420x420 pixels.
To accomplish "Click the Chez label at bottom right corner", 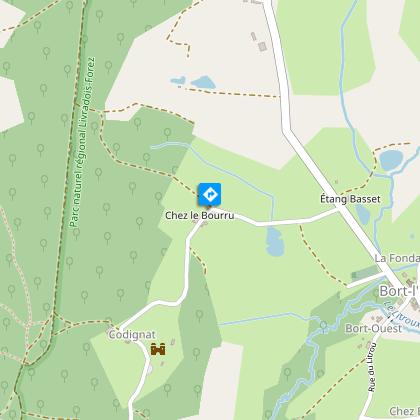I will pyautogui.click(x=404, y=411).
